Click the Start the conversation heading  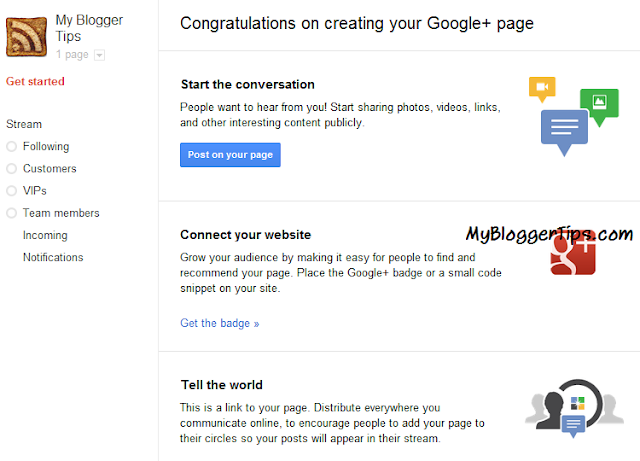coord(248,85)
